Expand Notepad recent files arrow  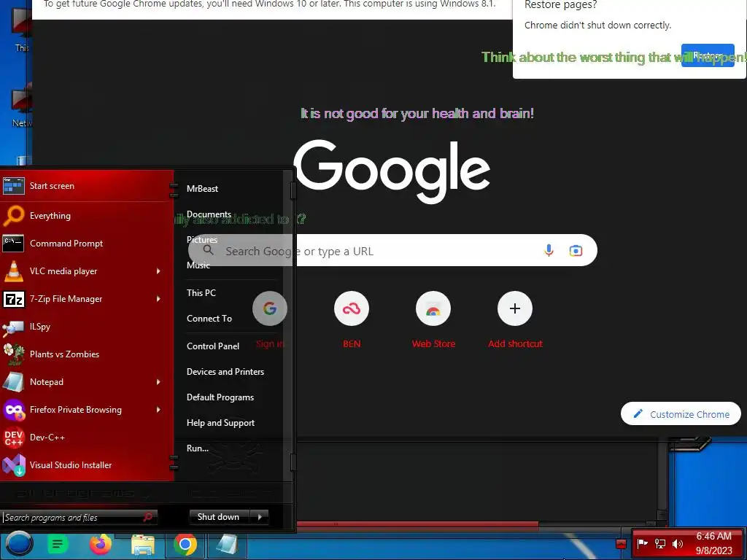pos(158,382)
